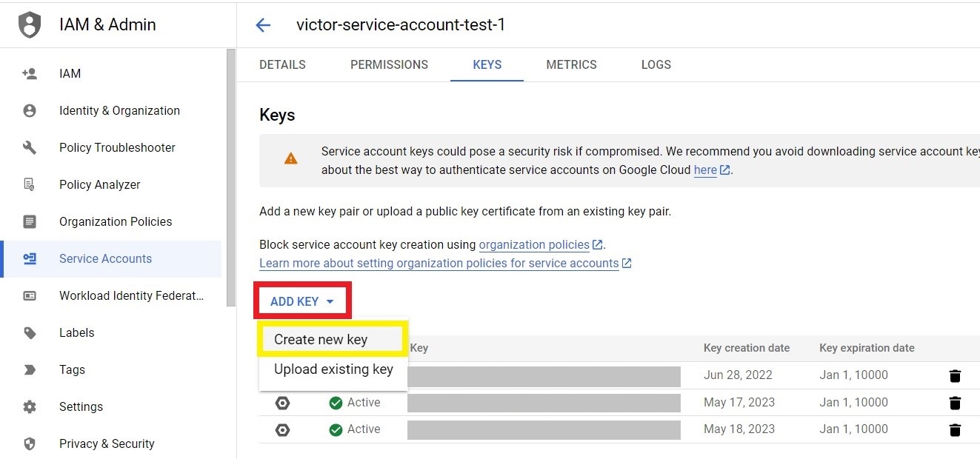Switch to the Permissions tab
Screen dimensions: 980x459
click(x=389, y=64)
